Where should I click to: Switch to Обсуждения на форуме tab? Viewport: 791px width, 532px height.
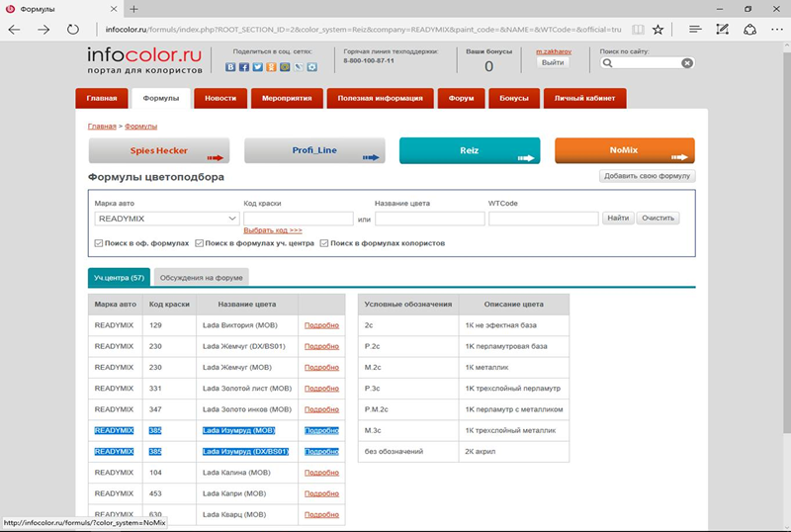point(202,278)
